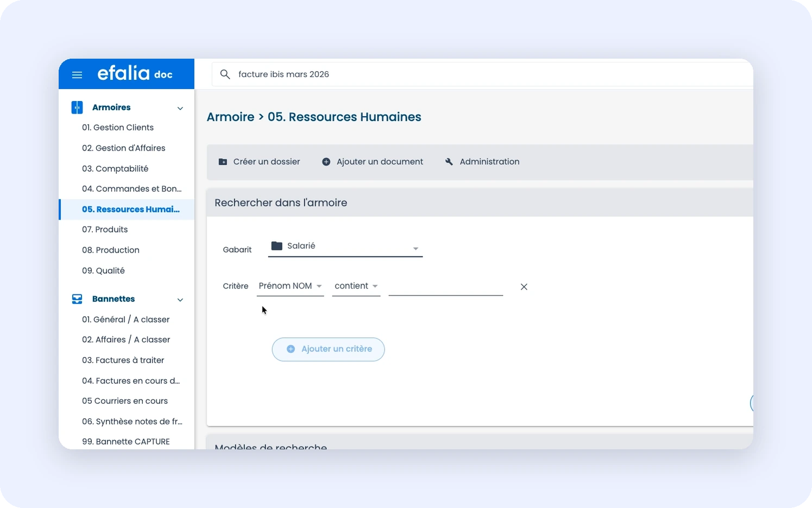
Task: Collapse the Armoires section chevron
Action: coord(180,108)
